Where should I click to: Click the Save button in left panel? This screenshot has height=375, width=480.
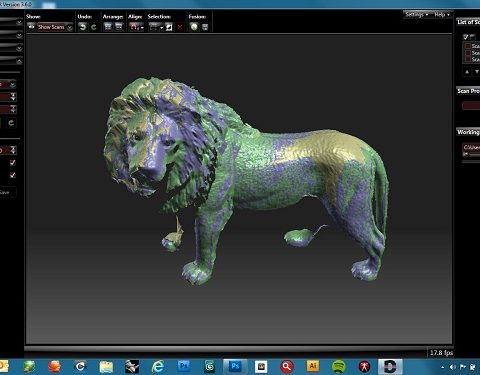click(x=7, y=192)
